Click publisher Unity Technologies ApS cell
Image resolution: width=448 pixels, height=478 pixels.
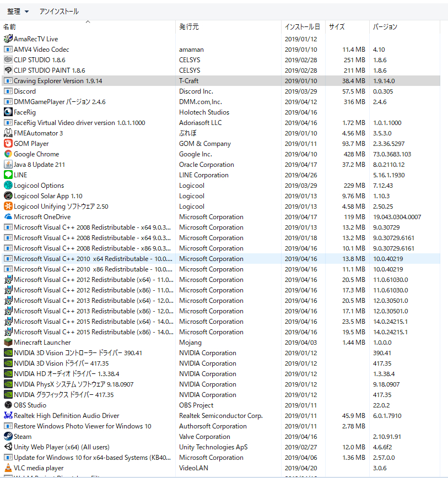(x=213, y=447)
